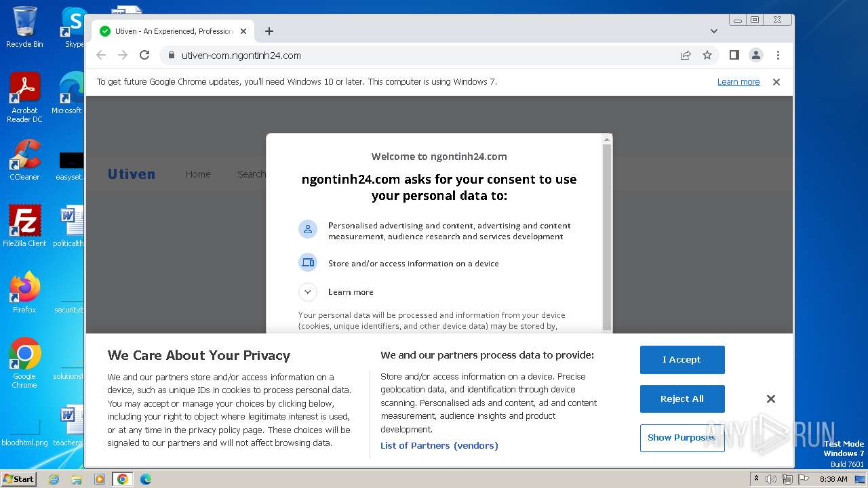Click the consent dialog scrollbar thumb

click(607, 236)
